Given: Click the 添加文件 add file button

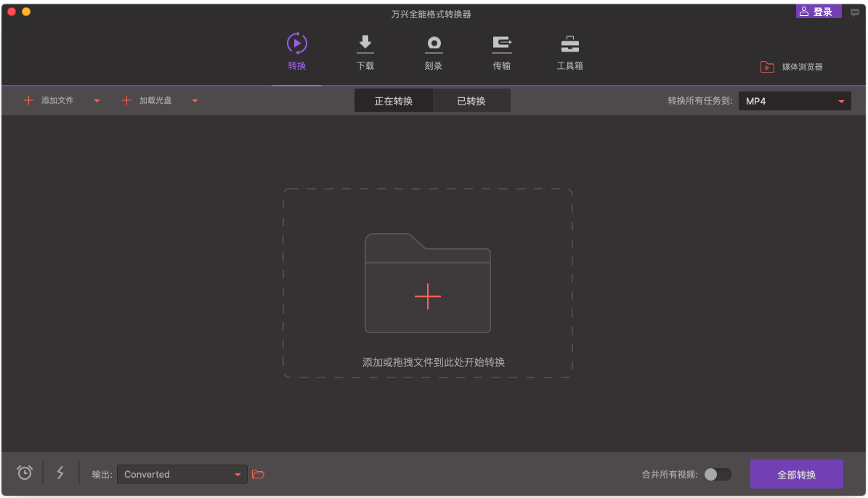Looking at the screenshot, I should (x=49, y=100).
